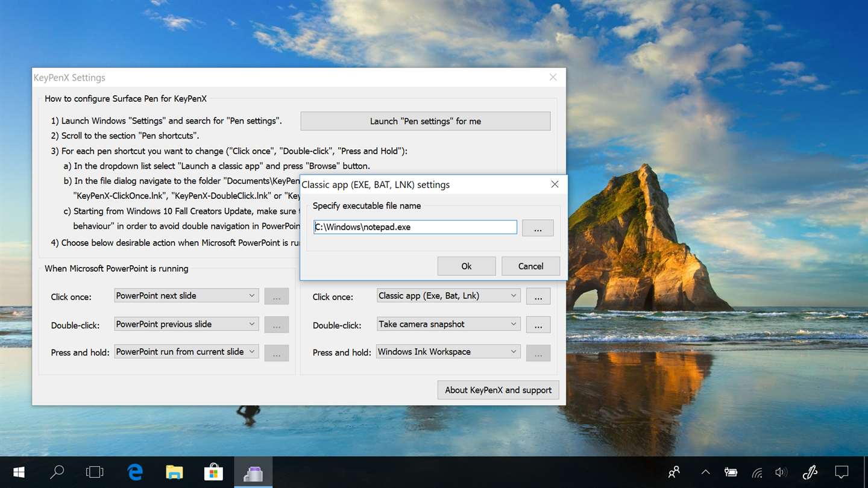Viewport: 868px width, 488px height.
Task: Click Launch "Pen settings" for me button
Action: (426, 121)
